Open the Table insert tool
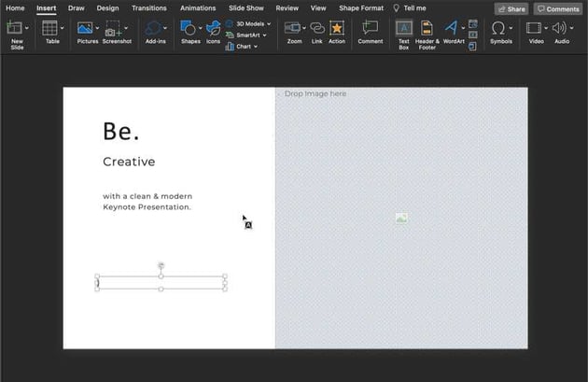The image size is (588, 382). pos(50,29)
